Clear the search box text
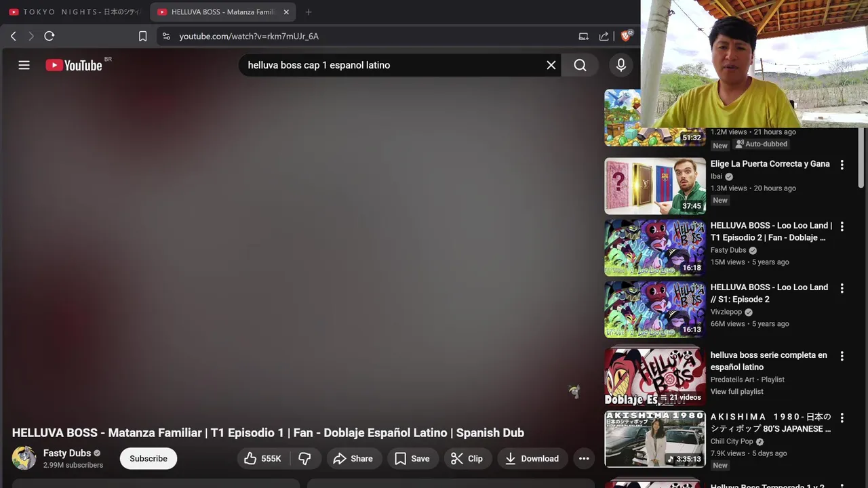Viewport: 868px width, 488px height. click(551, 65)
